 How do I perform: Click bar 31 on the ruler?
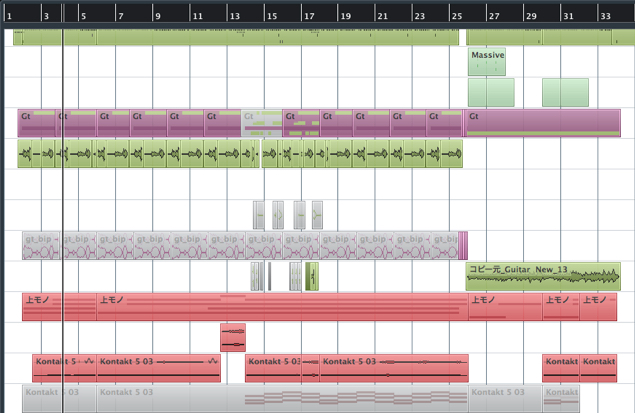[x=568, y=16]
